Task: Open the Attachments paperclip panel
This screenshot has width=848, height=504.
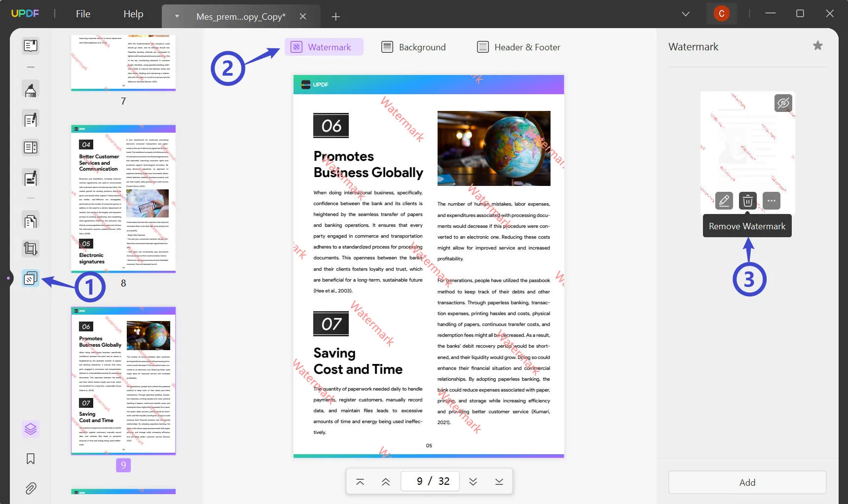Action: [31, 489]
